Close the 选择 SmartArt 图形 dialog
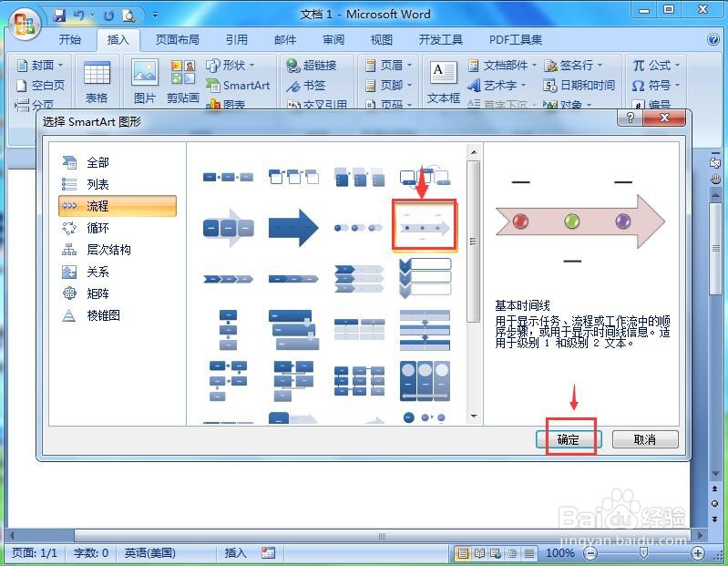 [x=664, y=117]
